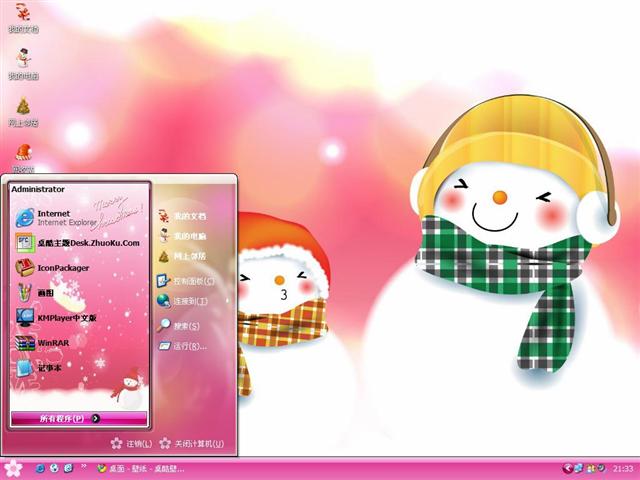Open Internet Explorer from the Start menu

coord(56,218)
